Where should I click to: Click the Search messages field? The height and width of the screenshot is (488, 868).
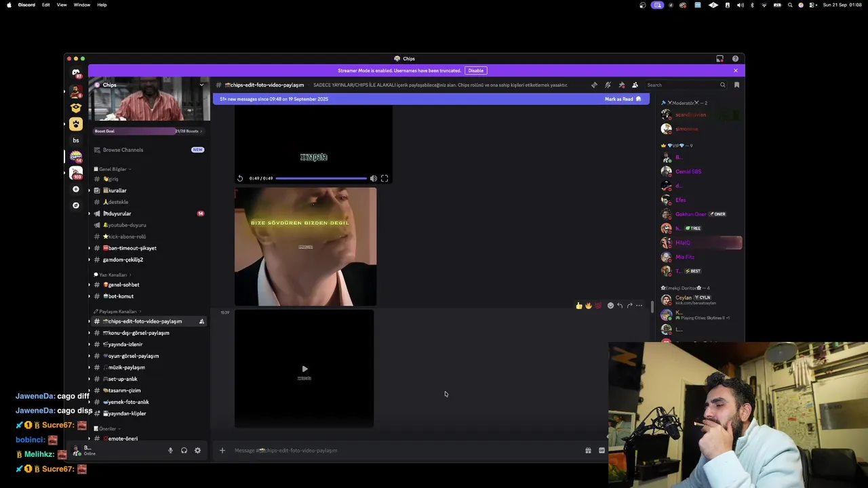click(685, 85)
